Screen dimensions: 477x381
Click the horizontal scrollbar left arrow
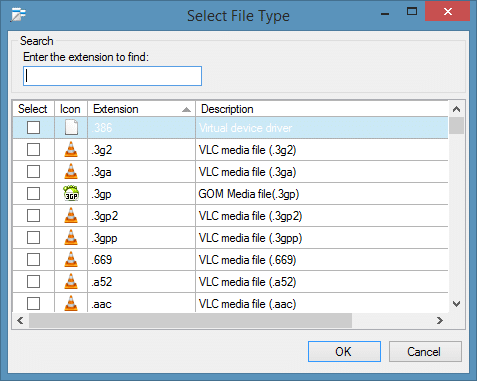point(20,320)
